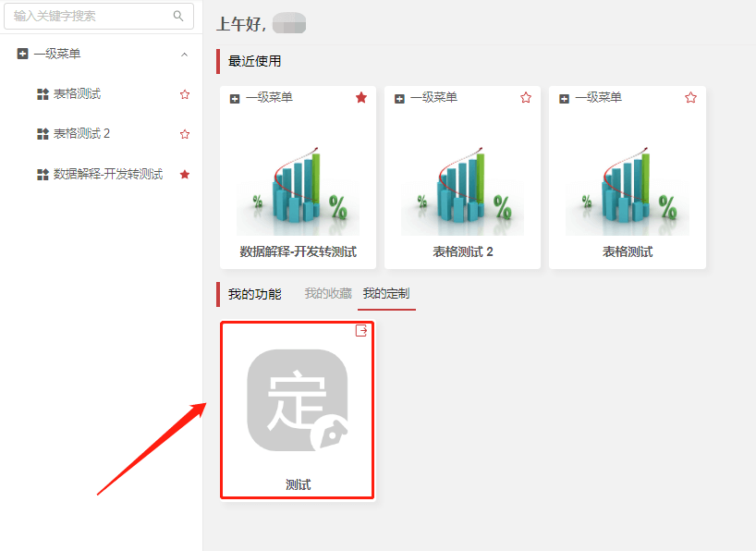Favorite 表格测试 using sidebar star

pos(185,94)
